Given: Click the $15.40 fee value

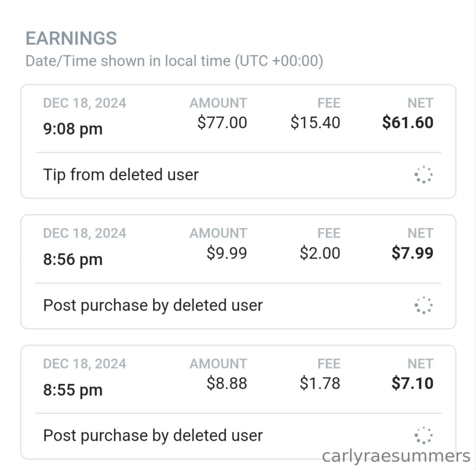Looking at the screenshot, I should [x=315, y=123].
